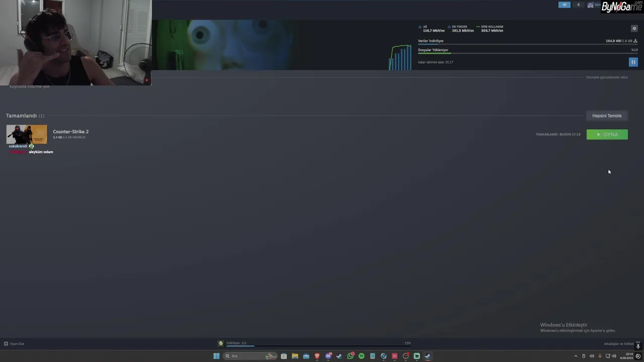644x362 pixels.
Task: Click Oyun Ekle at bottom left
Action: point(14,344)
